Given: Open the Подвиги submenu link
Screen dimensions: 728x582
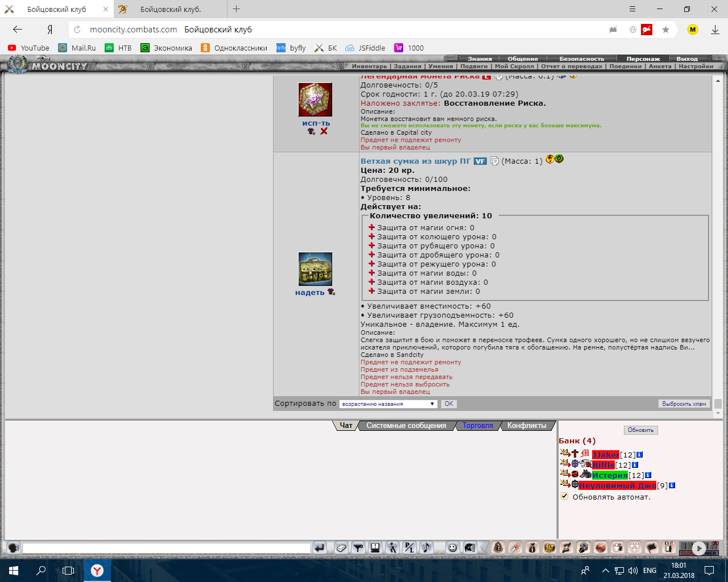Looking at the screenshot, I should tap(474, 66).
